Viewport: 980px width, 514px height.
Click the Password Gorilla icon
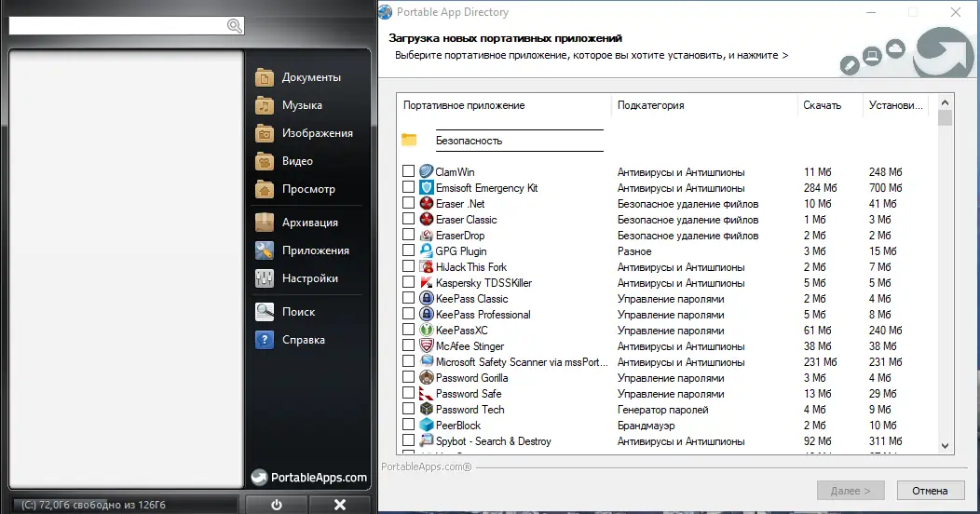pos(427,377)
